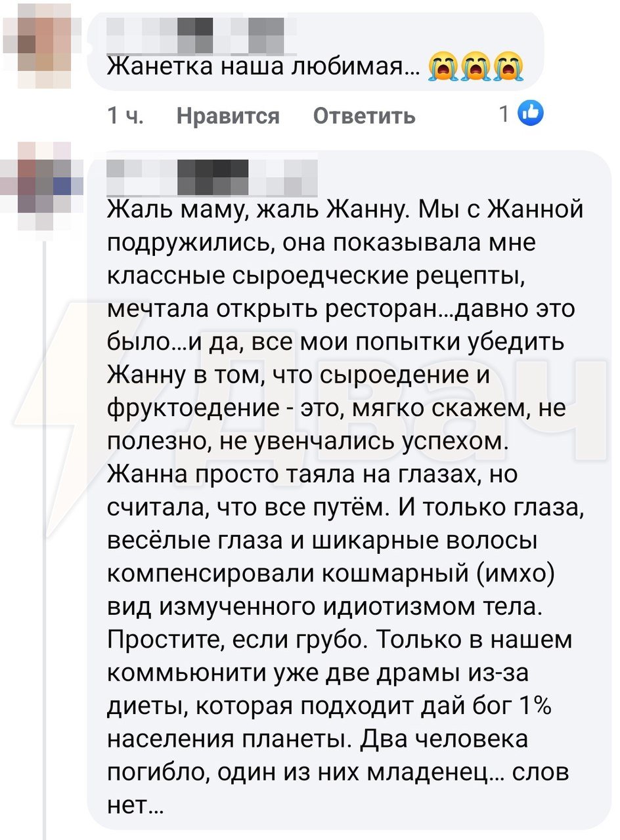The height and width of the screenshot is (840, 620).
Task: Click the blurred name of the first commenter
Action: click(197, 30)
